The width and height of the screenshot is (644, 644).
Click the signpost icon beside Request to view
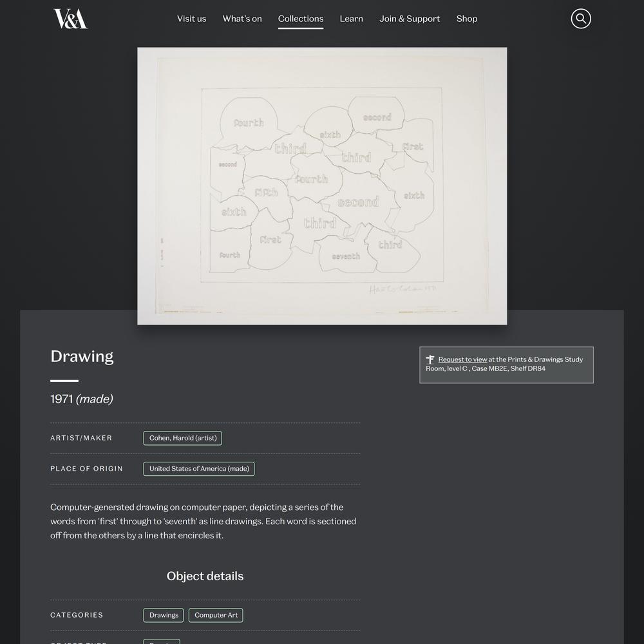(430, 359)
